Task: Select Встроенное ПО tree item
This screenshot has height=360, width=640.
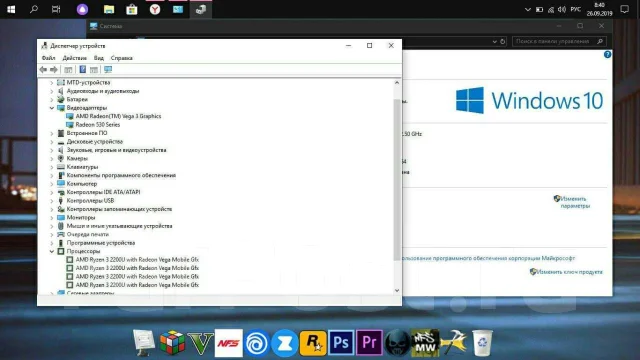Action: 87,133
